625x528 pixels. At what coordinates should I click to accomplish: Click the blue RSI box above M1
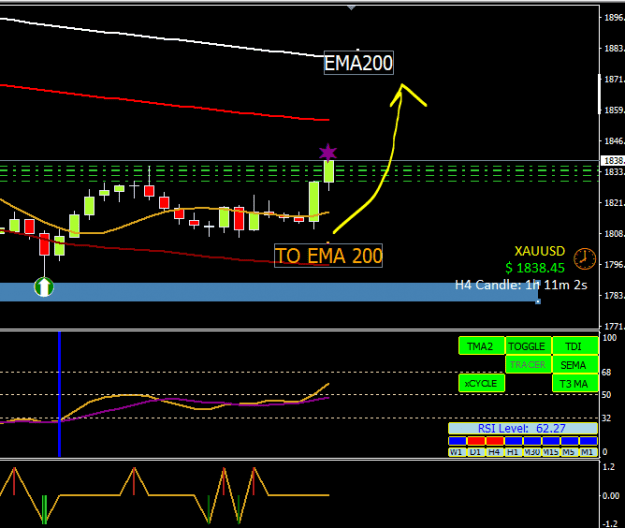coord(588,441)
